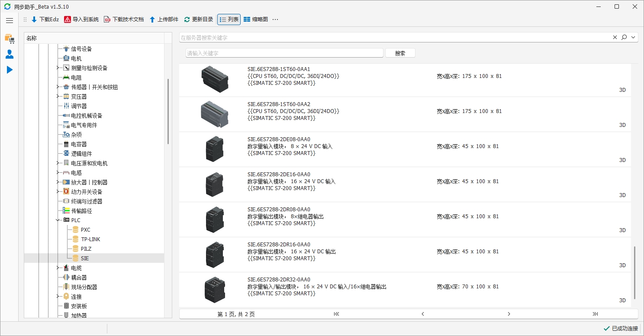
Task: Click the results list vertical scrollbar
Action: (634, 273)
